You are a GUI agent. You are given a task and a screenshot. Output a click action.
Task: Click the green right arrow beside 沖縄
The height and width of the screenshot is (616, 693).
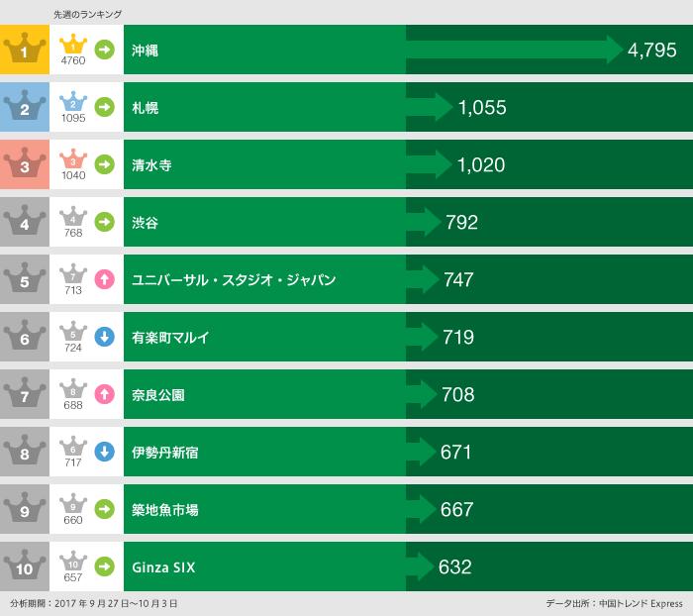coord(104,50)
